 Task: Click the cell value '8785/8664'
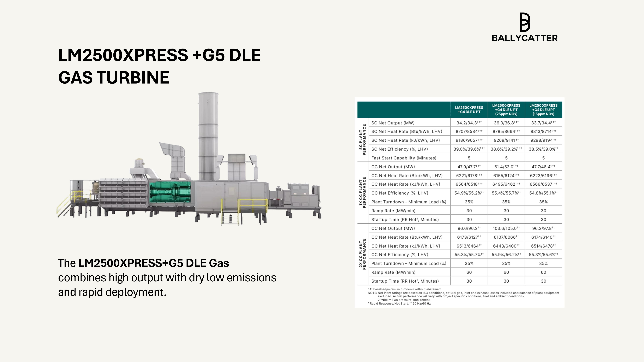(x=506, y=131)
